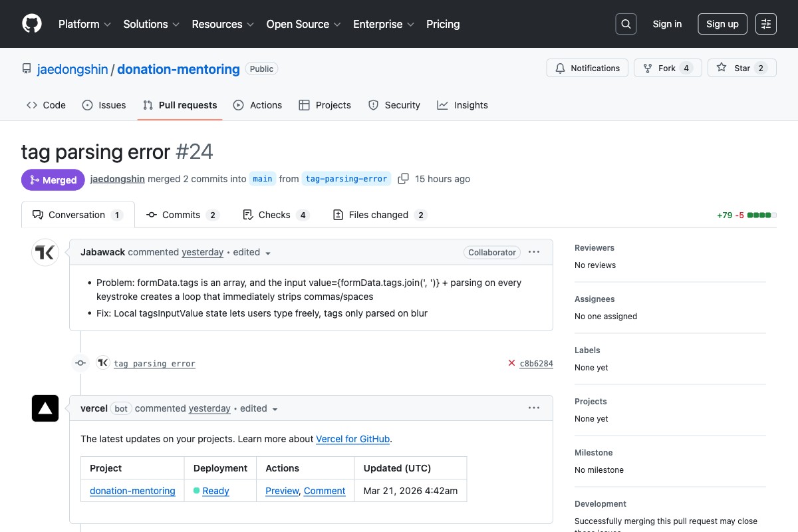The width and height of the screenshot is (798, 532).
Task: Open the Open Source dropdown in the navbar
Action: click(x=303, y=24)
